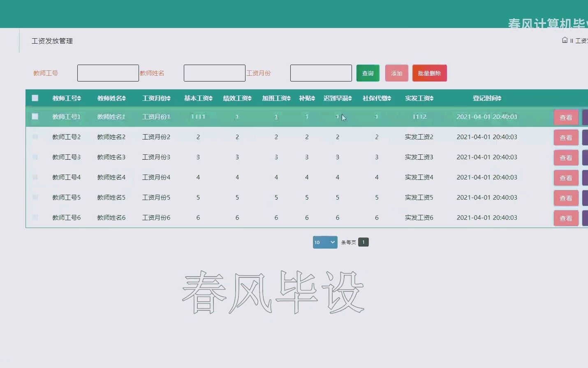The width and height of the screenshot is (588, 368).
Task: Sort by 实发工资 column header
Action: (x=419, y=98)
